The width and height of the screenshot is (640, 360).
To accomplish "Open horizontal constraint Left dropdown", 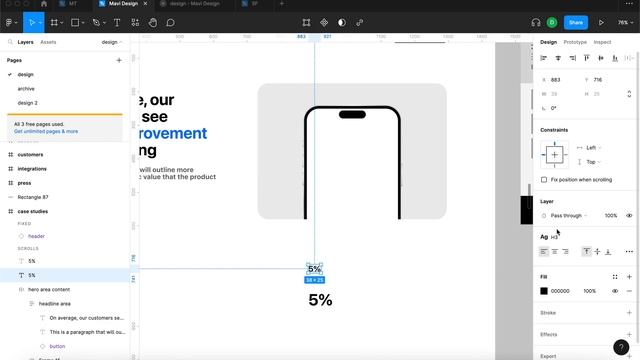I will pyautogui.click(x=593, y=148).
